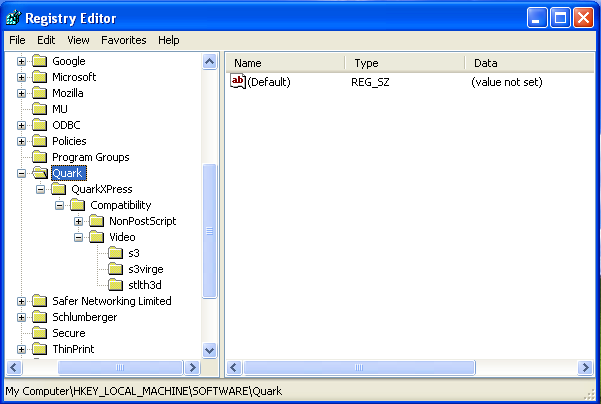
Task: Click tree pane scroll down arrow
Action: pyautogui.click(x=210, y=350)
